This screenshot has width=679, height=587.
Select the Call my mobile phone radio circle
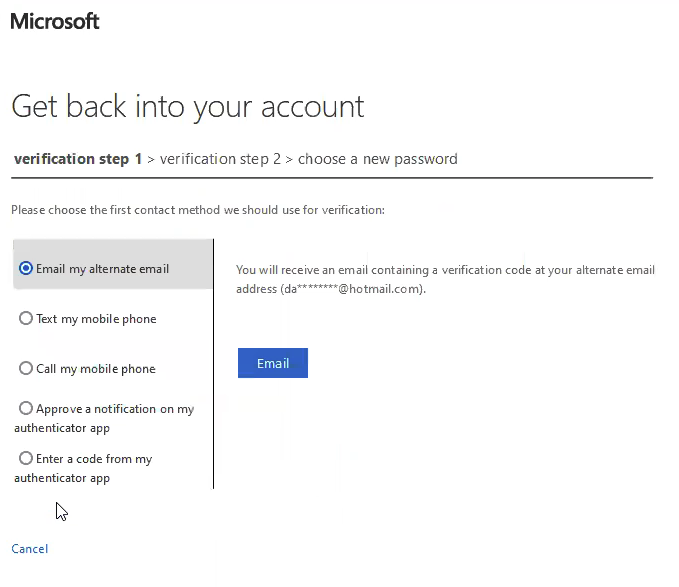pos(26,368)
